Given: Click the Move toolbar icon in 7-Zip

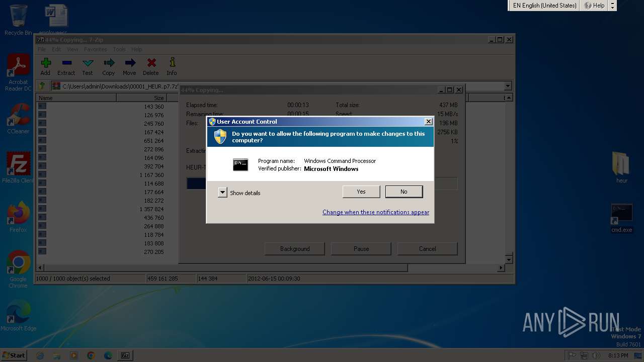Looking at the screenshot, I should 130,66.
